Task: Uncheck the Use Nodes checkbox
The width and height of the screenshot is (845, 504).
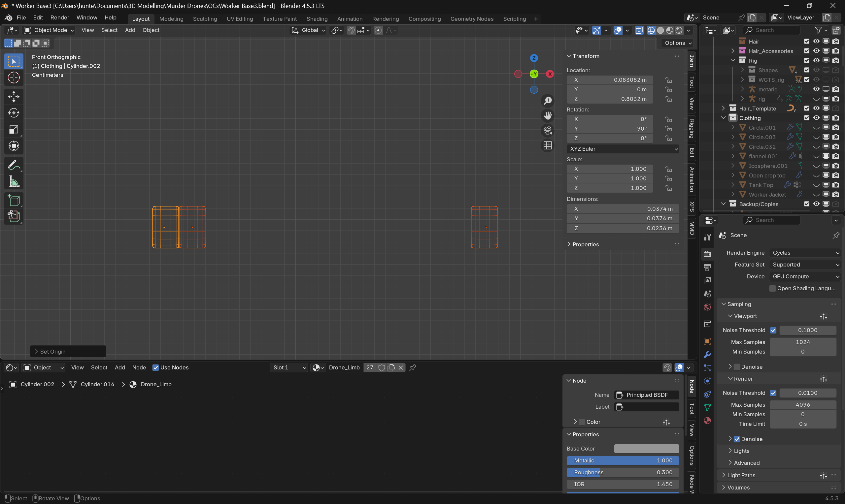Action: tap(155, 367)
